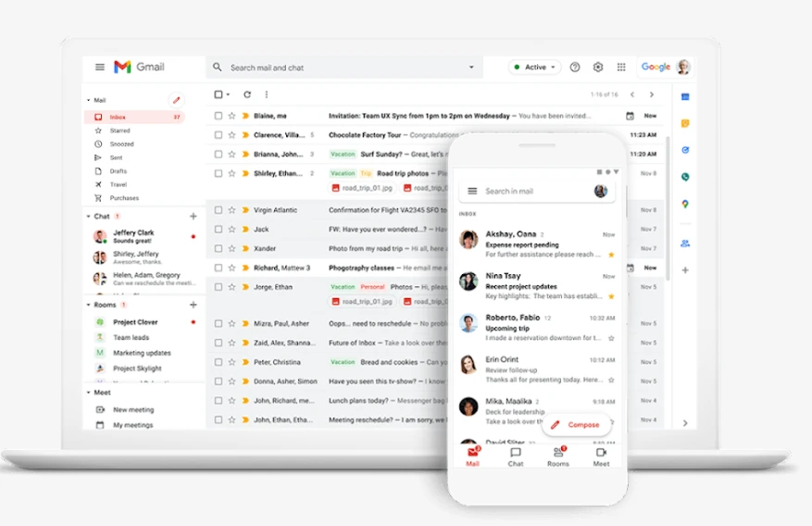Click the Gmail logo
Viewport: 812px width, 526px height.
(x=139, y=67)
